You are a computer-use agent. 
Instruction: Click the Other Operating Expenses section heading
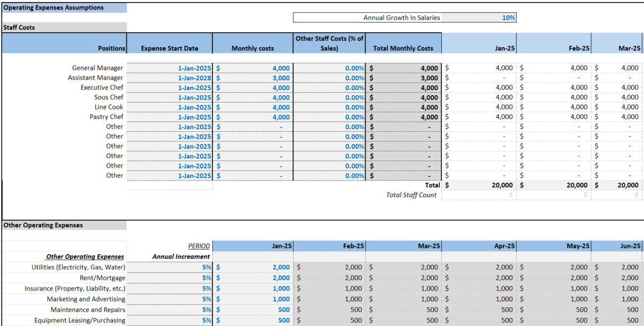pos(64,225)
